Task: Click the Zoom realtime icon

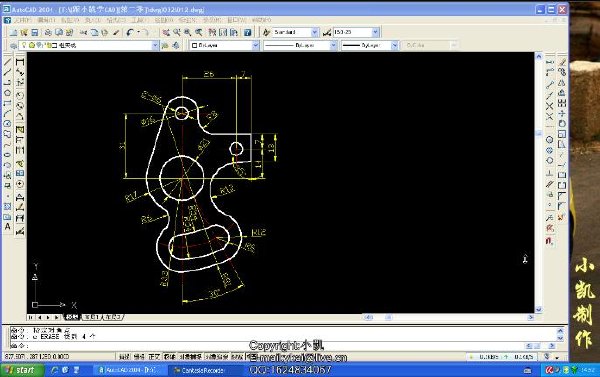Action: [177, 33]
